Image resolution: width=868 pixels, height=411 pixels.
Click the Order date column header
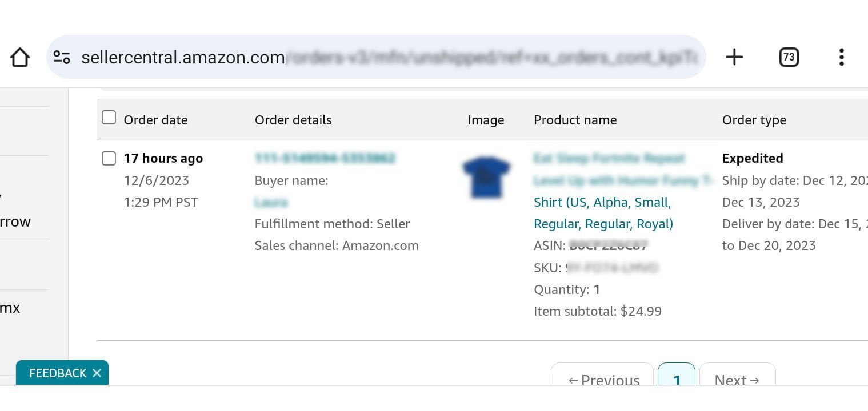tap(155, 120)
